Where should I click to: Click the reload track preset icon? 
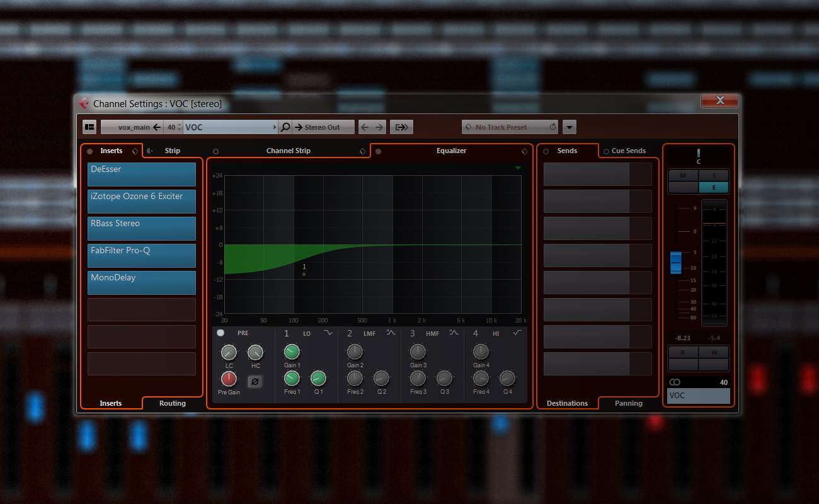point(553,127)
